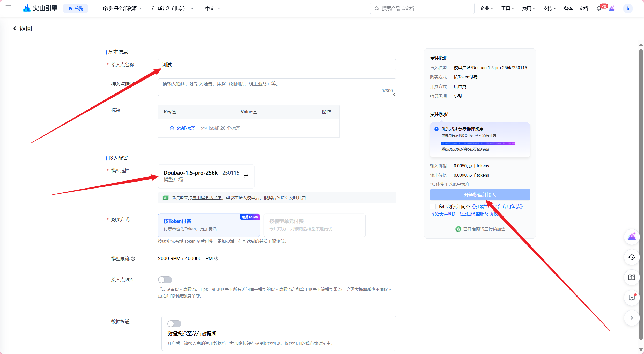
Task: Open the 华北2 (北京) region selector
Action: pyautogui.click(x=172, y=9)
